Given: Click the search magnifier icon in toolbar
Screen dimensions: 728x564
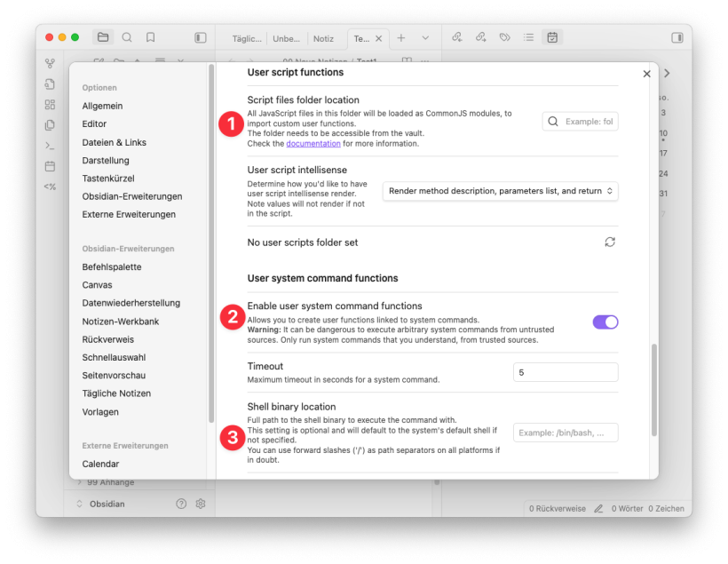Looking at the screenshot, I should 126,37.
